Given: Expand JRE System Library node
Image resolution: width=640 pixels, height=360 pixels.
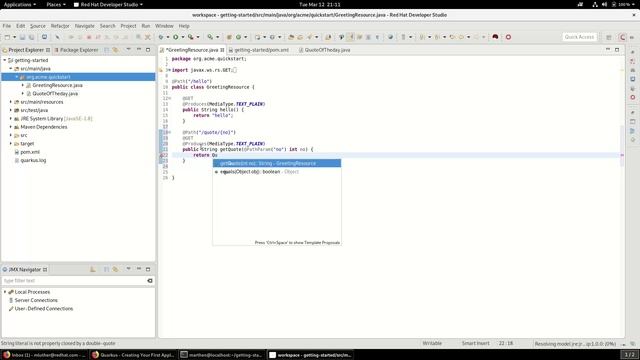Looking at the screenshot, I should coord(11,118).
